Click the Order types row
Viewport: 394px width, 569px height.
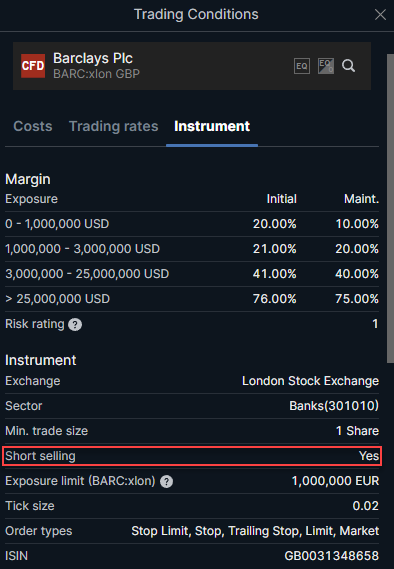(x=192, y=531)
